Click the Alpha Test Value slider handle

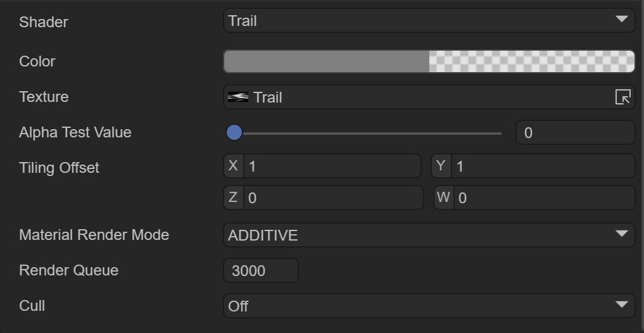[234, 132]
